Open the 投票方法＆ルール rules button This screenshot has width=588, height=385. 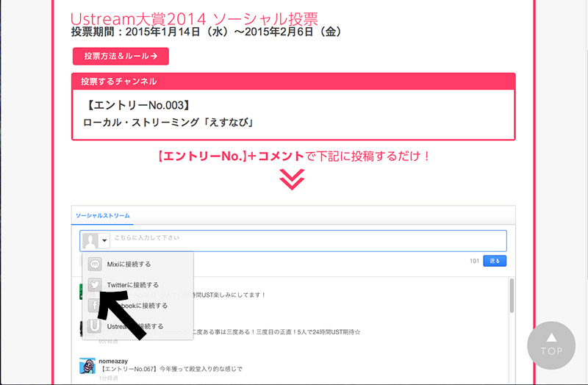pyautogui.click(x=121, y=57)
